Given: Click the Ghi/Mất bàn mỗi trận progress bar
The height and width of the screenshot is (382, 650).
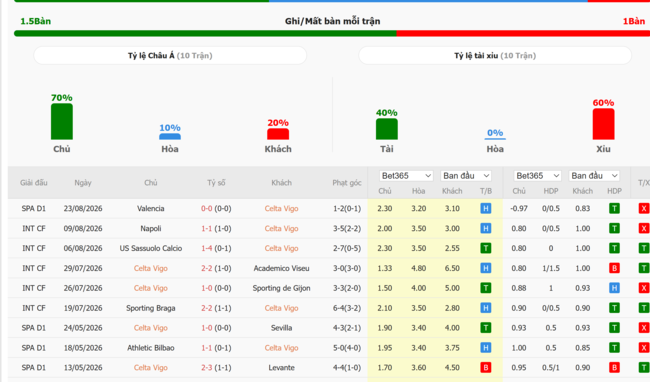Looking at the screenshot, I should pyautogui.click(x=332, y=33).
